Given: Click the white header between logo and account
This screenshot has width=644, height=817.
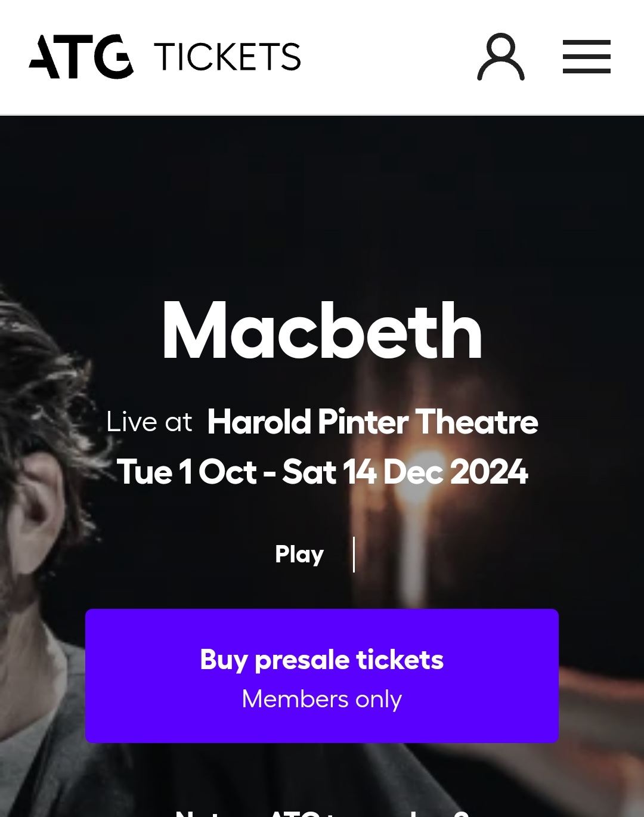Looking at the screenshot, I should coord(388,57).
